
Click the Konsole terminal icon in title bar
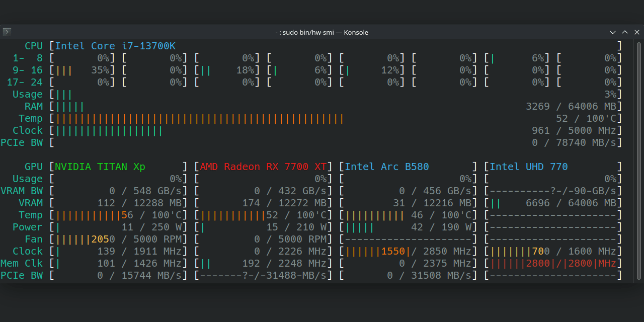click(7, 32)
